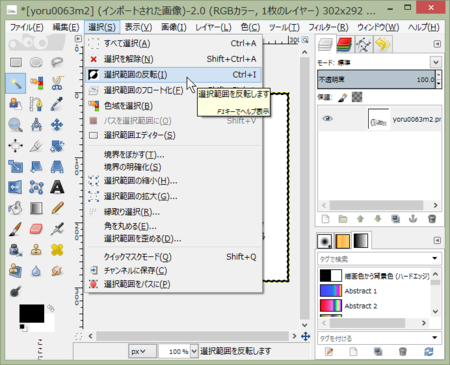Viewport: 450px width, 365px height.
Task: Select the Abstract 1 gradient
Action: click(x=375, y=291)
